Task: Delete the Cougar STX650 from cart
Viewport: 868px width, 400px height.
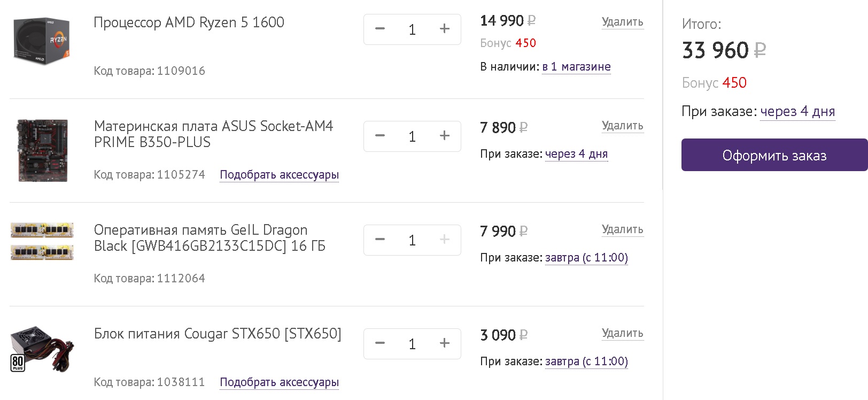Action: pos(622,333)
